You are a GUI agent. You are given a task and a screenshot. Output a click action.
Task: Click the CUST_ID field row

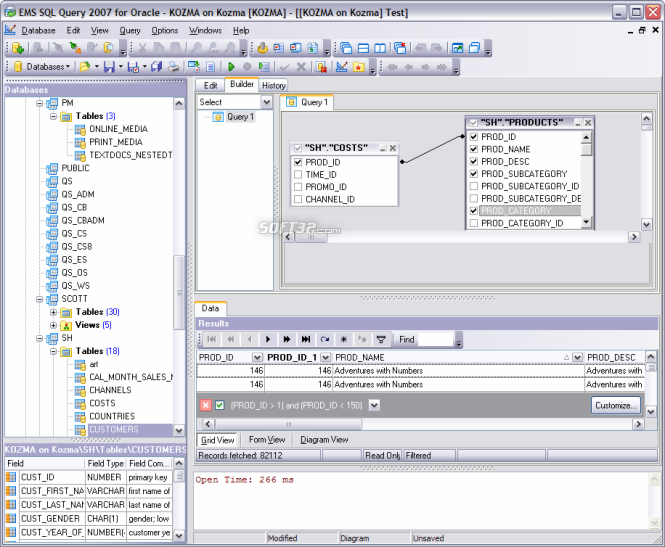tap(89, 477)
